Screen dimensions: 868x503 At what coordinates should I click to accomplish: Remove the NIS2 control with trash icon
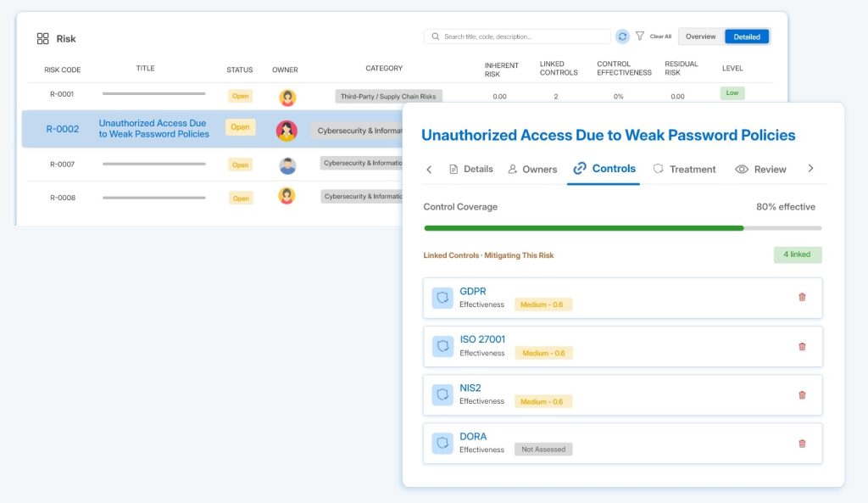point(802,395)
